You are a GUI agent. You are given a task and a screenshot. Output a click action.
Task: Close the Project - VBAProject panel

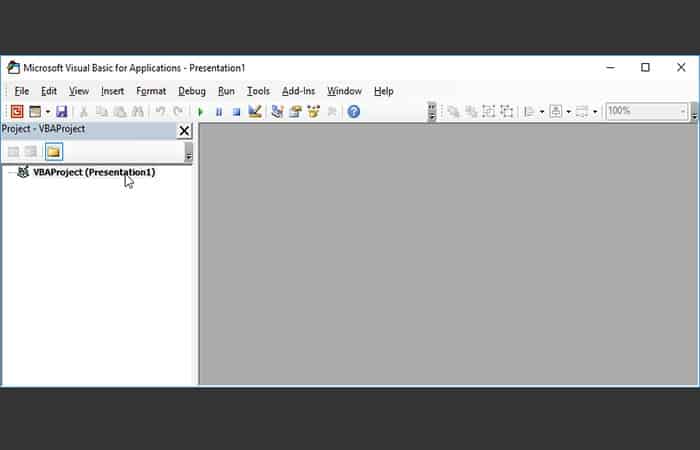point(184,131)
